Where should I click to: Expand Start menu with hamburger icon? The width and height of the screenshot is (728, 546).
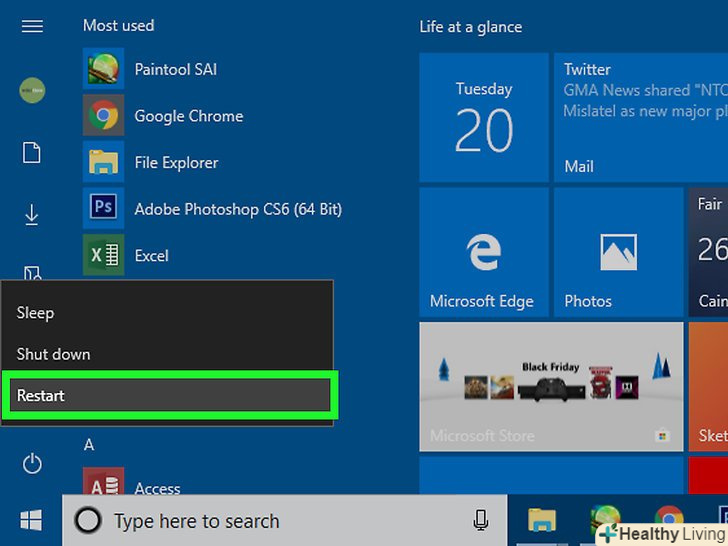[x=32, y=26]
